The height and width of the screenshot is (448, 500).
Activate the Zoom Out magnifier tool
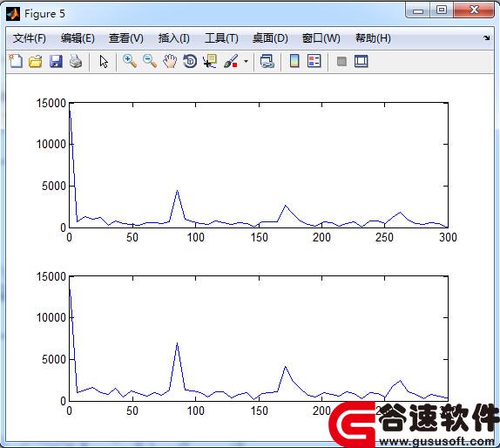[x=150, y=61]
